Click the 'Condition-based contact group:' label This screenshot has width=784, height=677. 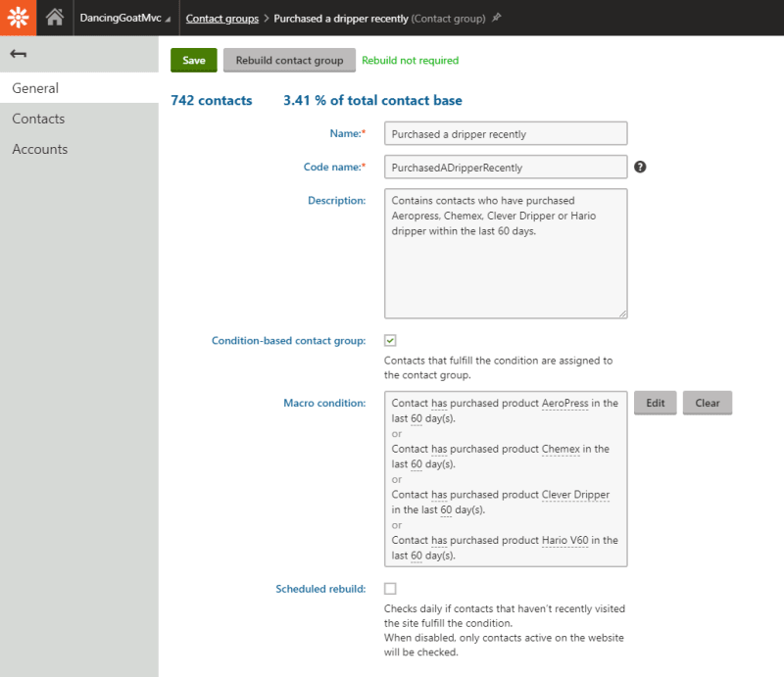[288, 341]
